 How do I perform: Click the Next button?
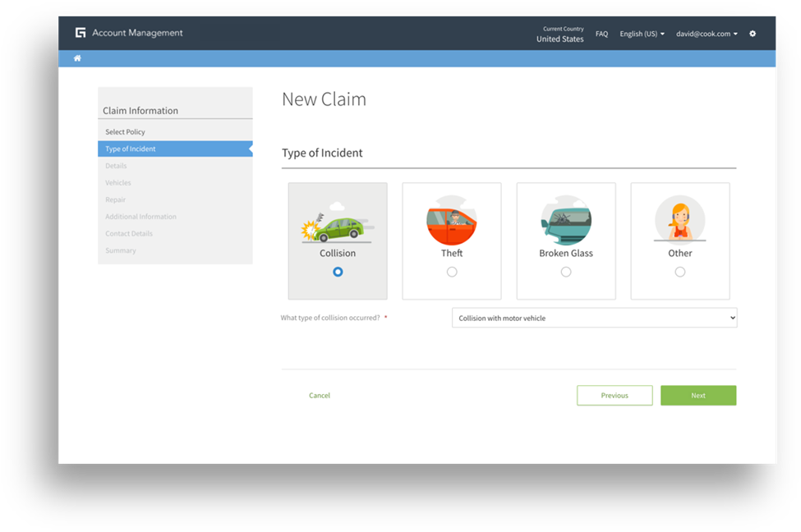tap(697, 396)
